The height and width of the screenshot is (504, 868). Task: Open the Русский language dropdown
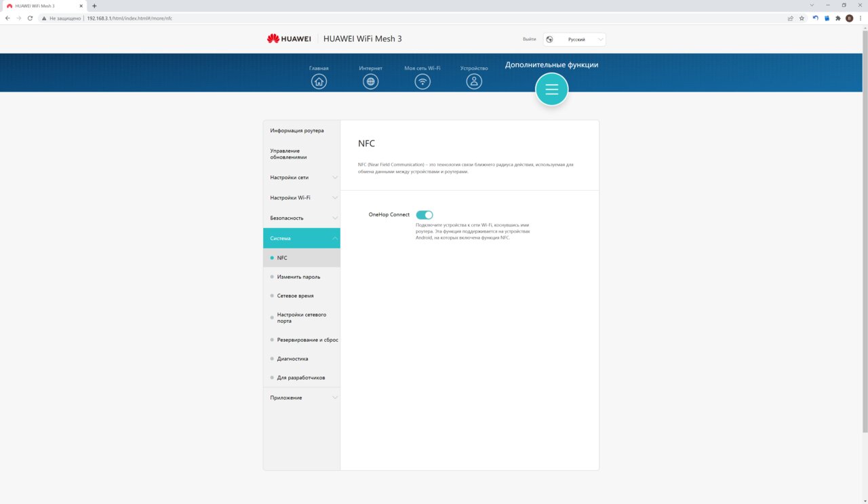click(x=574, y=39)
